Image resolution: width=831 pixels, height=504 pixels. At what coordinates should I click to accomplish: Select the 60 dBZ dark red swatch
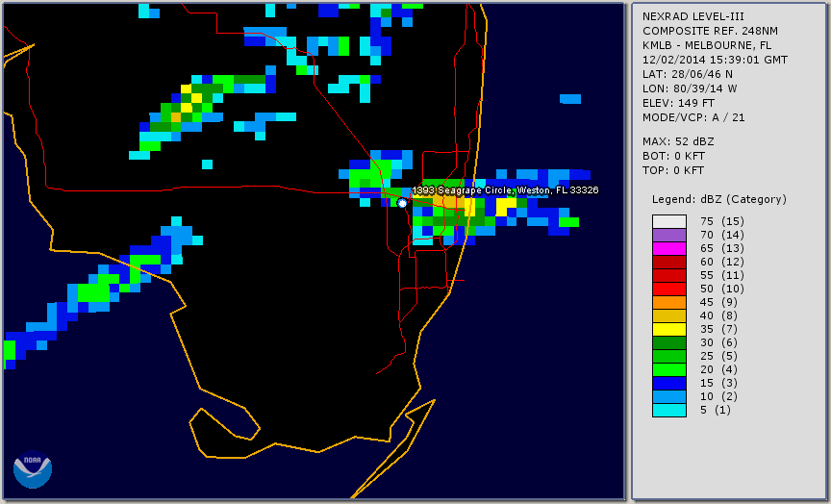tap(669, 262)
